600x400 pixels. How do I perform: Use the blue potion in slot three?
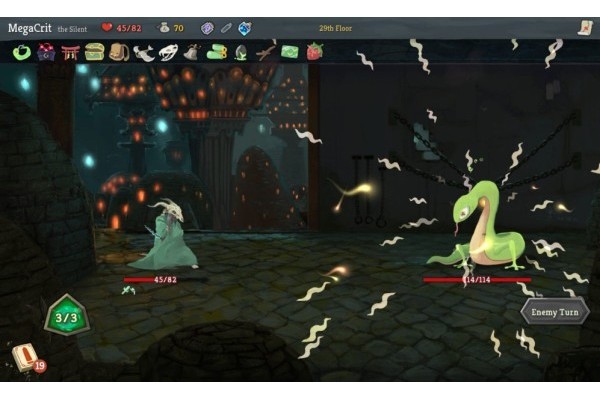[245, 28]
